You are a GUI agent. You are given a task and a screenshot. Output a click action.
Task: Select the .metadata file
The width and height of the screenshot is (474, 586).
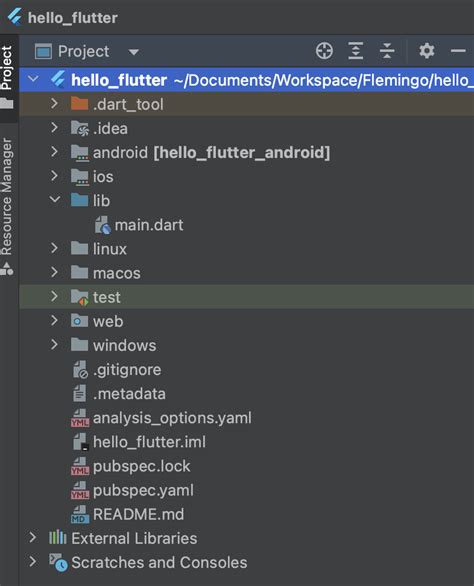point(129,394)
